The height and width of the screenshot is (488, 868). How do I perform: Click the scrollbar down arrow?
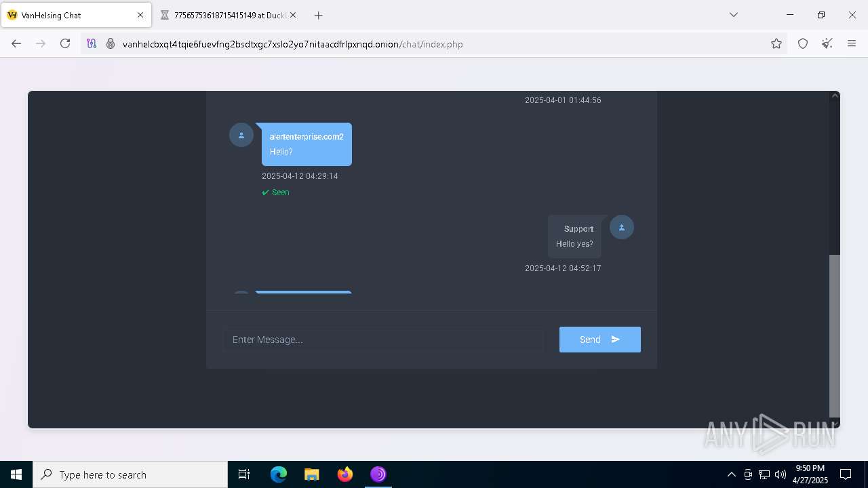coord(835,424)
